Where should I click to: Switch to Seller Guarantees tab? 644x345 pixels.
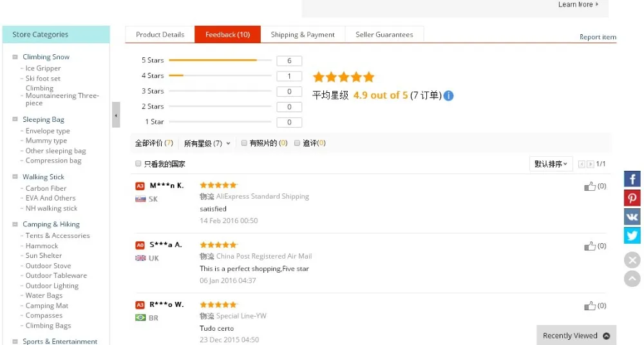[x=384, y=35]
